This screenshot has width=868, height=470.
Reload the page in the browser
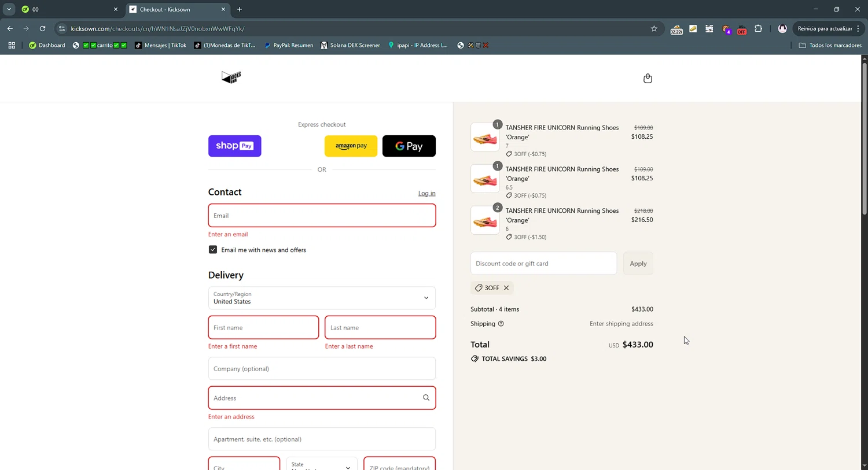click(x=42, y=28)
